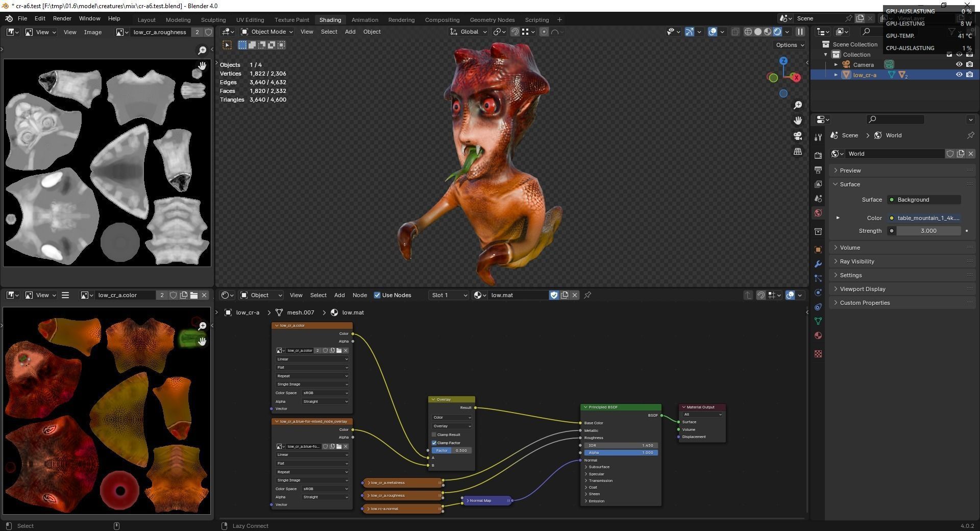
Task: Click the viewport zoom magnifier icon
Action: point(797,105)
